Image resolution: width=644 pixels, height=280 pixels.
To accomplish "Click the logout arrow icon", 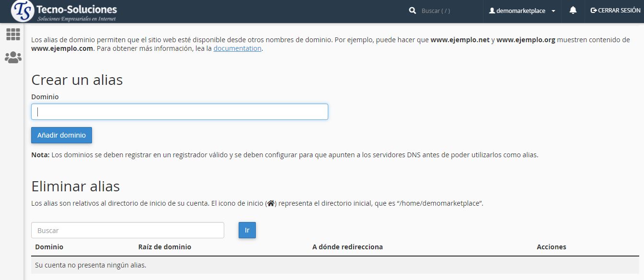I will 594,11.
